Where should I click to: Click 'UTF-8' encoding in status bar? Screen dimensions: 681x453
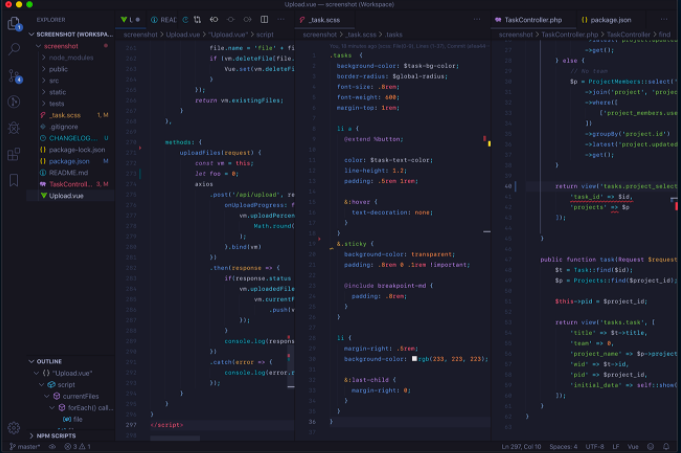tap(595, 446)
